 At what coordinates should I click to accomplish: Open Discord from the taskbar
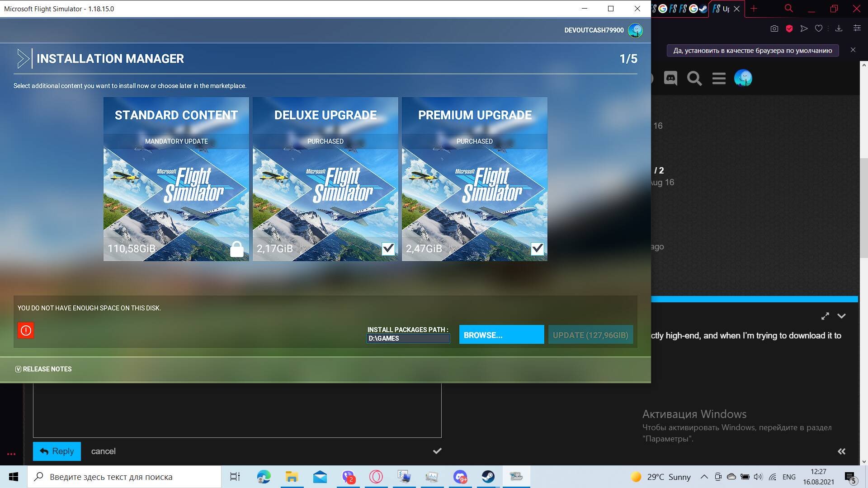(460, 477)
